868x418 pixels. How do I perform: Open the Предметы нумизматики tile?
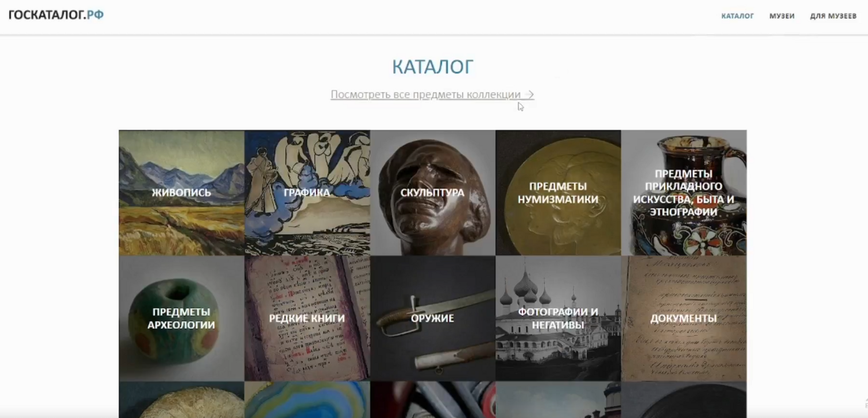pyautogui.click(x=558, y=193)
